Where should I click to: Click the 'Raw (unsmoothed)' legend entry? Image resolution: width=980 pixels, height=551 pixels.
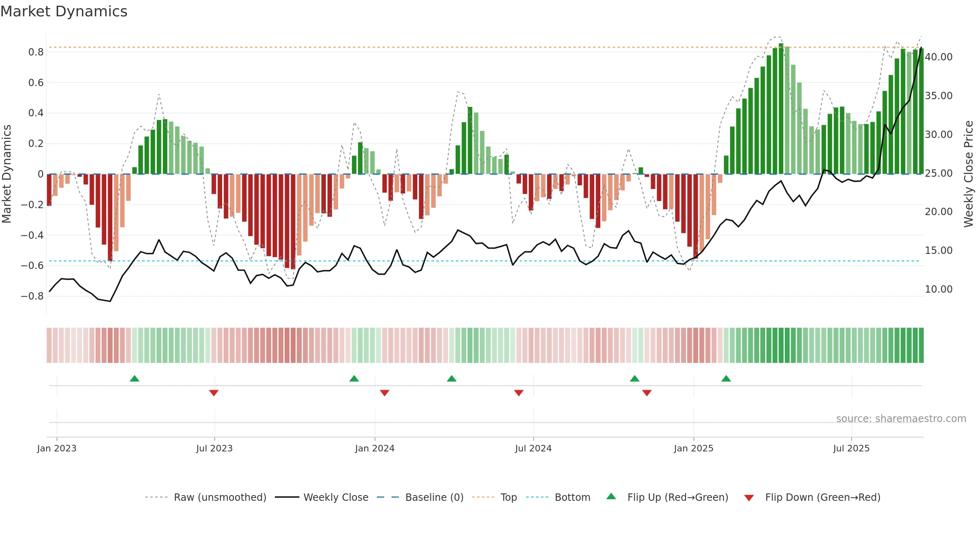point(206,497)
